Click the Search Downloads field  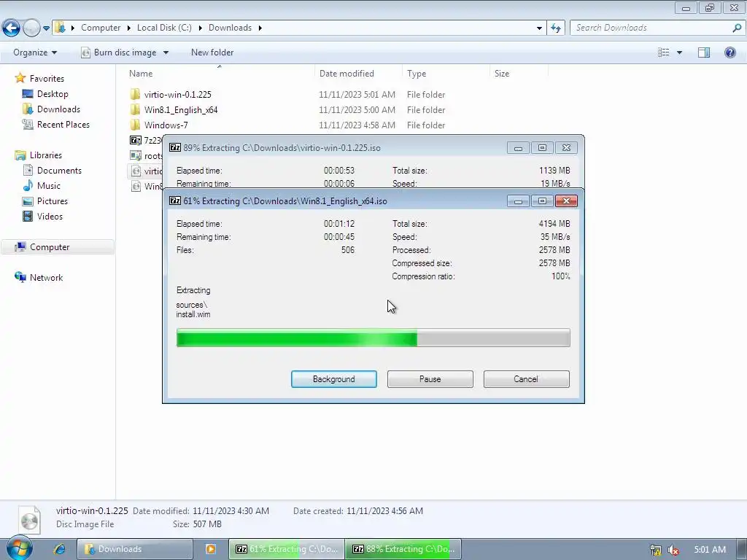[651, 28]
